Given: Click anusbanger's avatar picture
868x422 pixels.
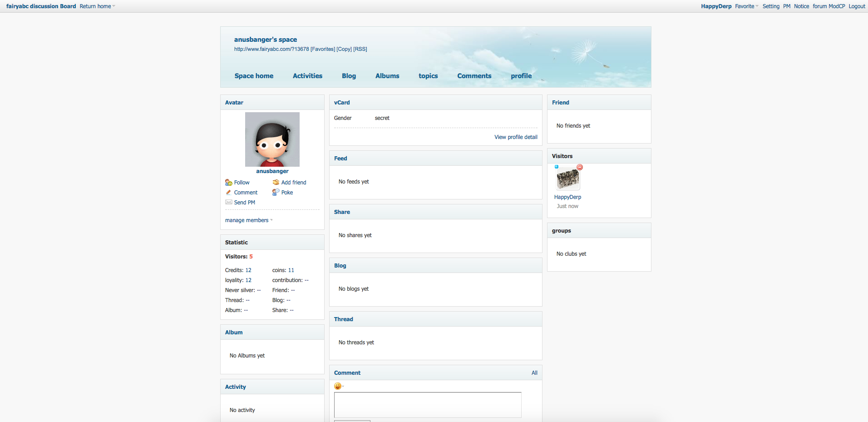Looking at the screenshot, I should (x=272, y=139).
